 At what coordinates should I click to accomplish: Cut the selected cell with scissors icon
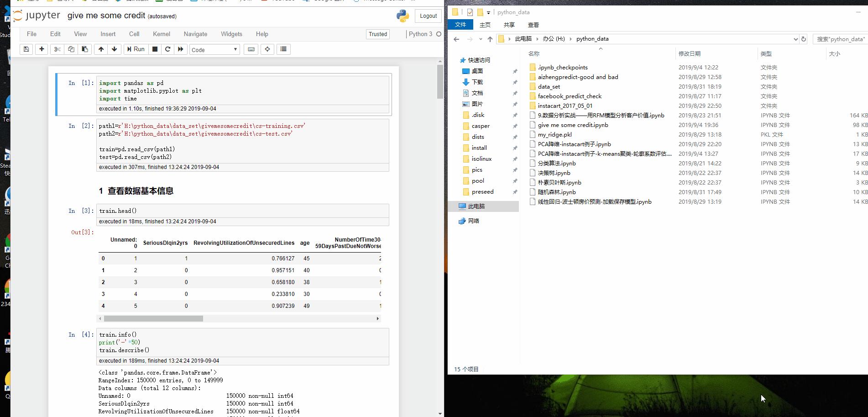coord(57,49)
